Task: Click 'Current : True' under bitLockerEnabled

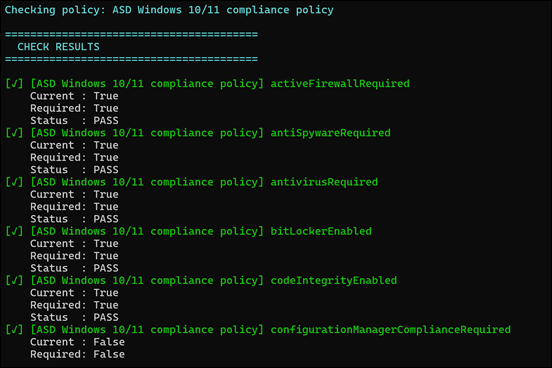Action: click(74, 244)
